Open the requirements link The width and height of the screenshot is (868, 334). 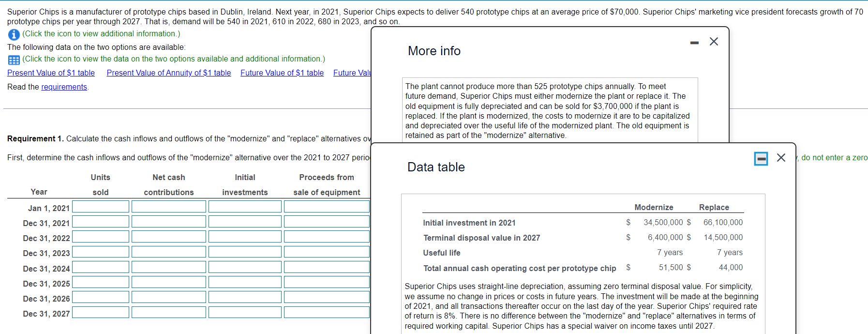64,87
